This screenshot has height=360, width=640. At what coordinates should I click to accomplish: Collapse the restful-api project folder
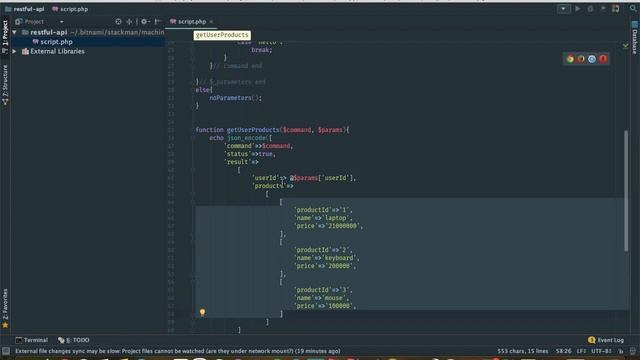click(14, 32)
